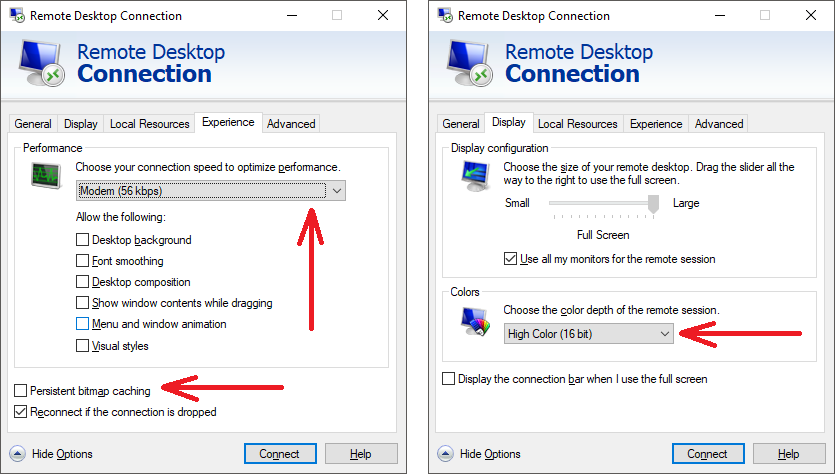Switch to General tab in right window
The image size is (835, 474).
[x=461, y=124]
